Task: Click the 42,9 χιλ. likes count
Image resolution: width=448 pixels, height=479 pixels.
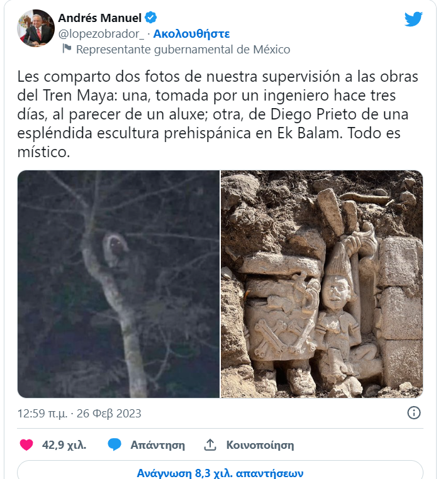Action: click(x=64, y=445)
